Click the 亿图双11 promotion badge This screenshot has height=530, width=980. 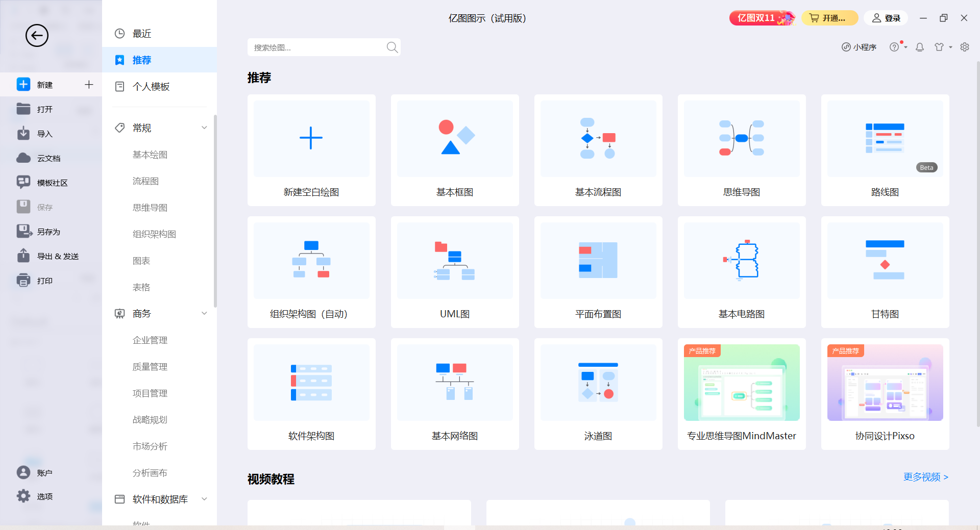click(x=762, y=18)
